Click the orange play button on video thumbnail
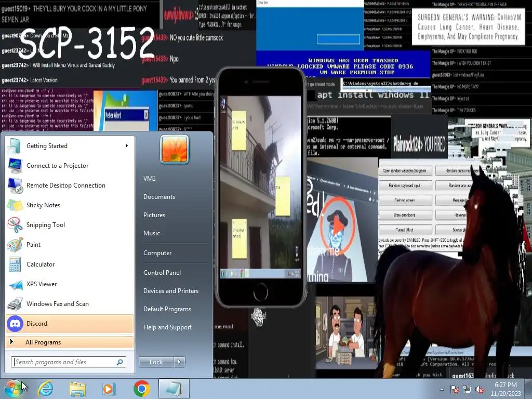 338,224
